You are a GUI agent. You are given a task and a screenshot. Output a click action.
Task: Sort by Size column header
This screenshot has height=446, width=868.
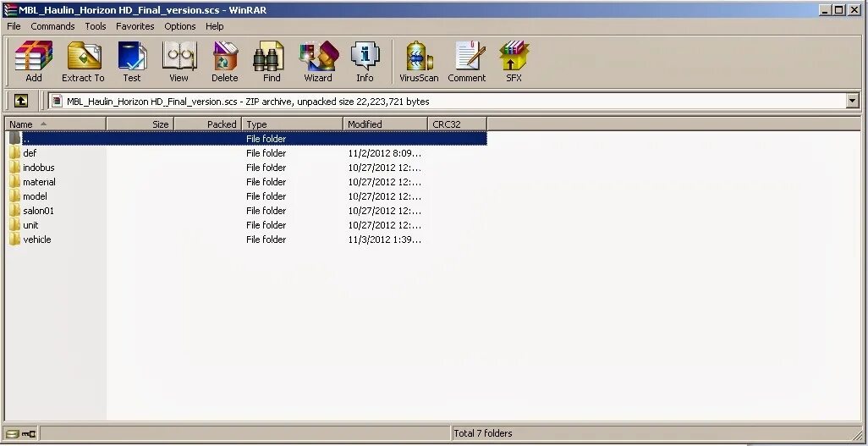[x=140, y=124]
